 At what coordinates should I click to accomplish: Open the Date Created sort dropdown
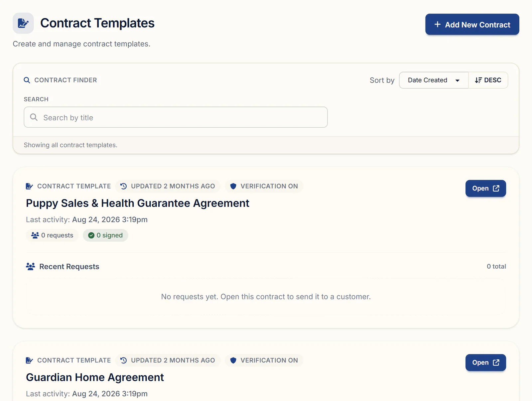(434, 80)
